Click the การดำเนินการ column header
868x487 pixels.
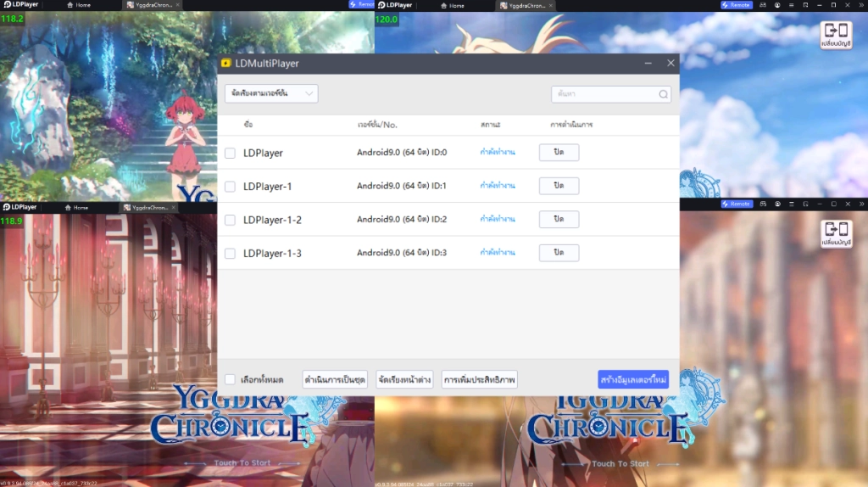(x=571, y=125)
